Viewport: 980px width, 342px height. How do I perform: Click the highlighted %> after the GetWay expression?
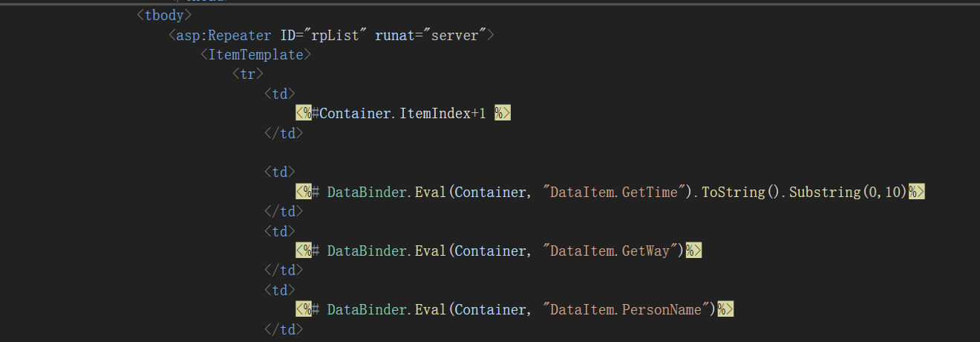tap(693, 251)
